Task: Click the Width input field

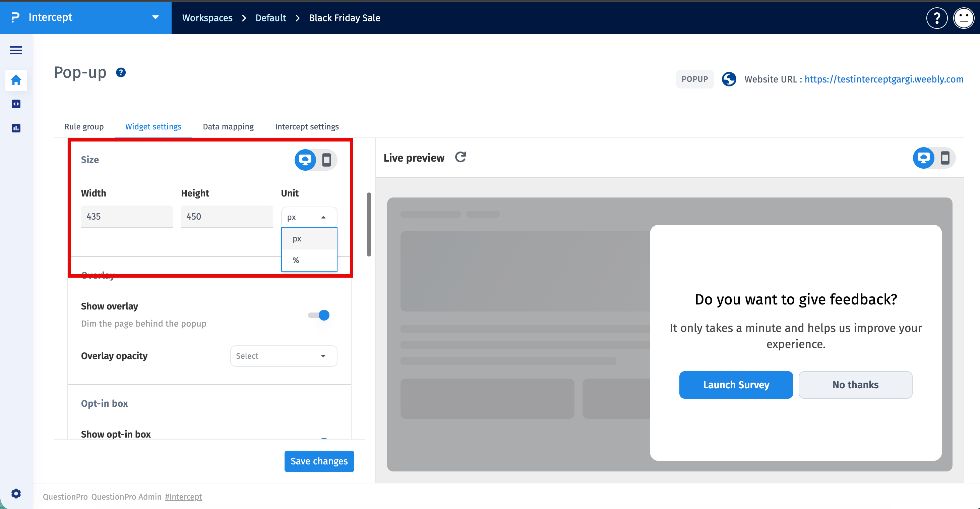Action: pyautogui.click(x=127, y=217)
